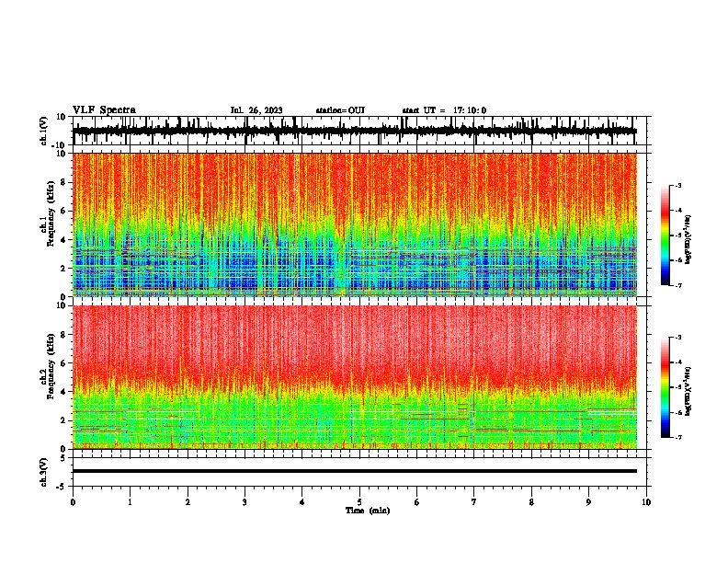This screenshot has width=728, height=563.
Task: Click the ch.1 voltage waveform trace panel
Action: click(359, 131)
